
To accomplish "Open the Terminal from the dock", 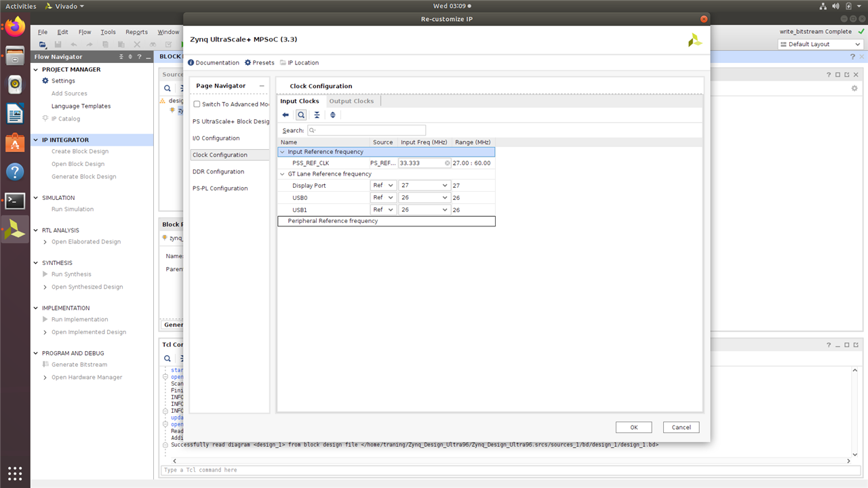I will tap(15, 201).
